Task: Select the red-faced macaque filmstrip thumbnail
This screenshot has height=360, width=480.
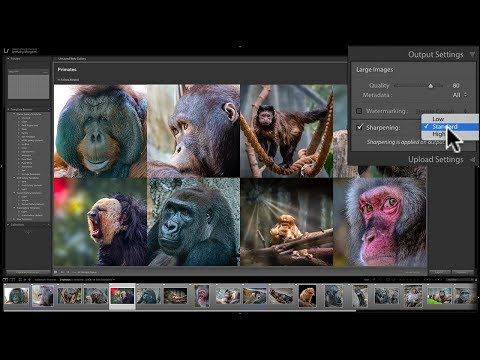Action: tap(202, 296)
